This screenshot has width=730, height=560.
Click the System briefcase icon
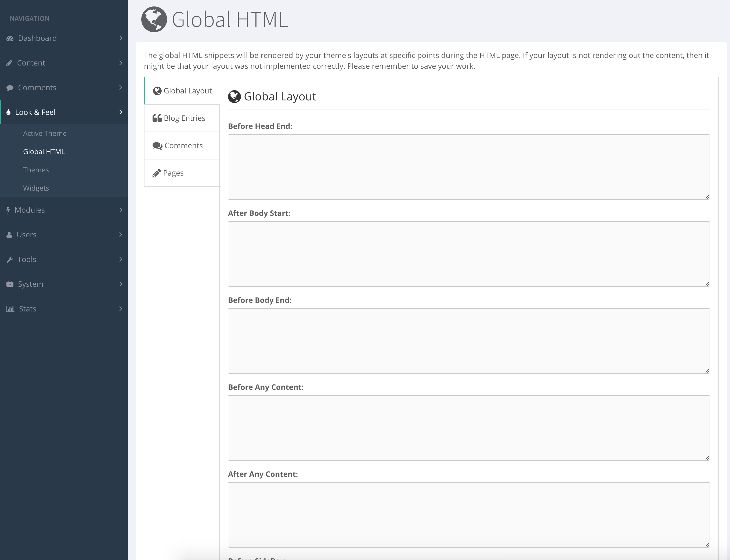(10, 284)
